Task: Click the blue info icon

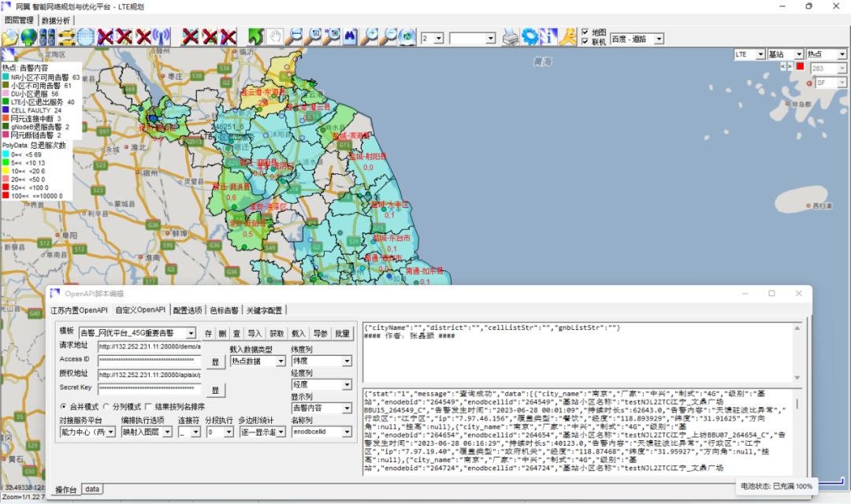Action: (x=548, y=37)
